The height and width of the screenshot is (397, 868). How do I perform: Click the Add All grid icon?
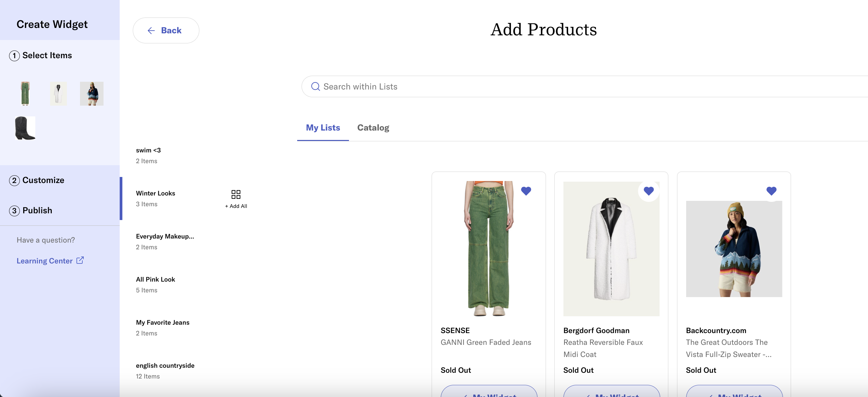pos(236,194)
